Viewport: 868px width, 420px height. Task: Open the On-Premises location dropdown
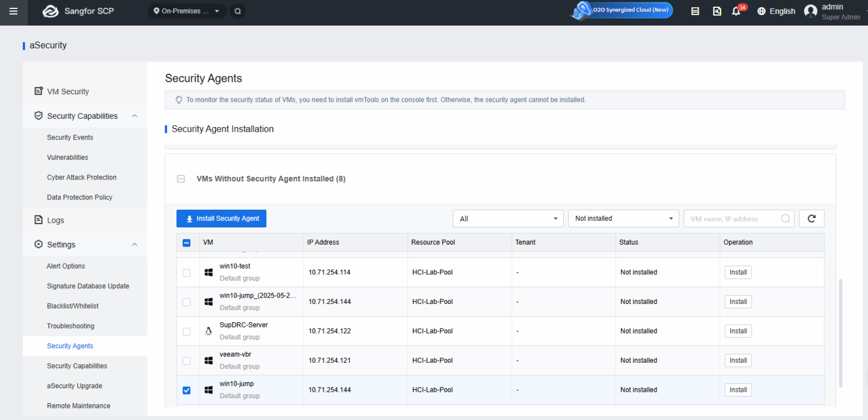click(187, 11)
